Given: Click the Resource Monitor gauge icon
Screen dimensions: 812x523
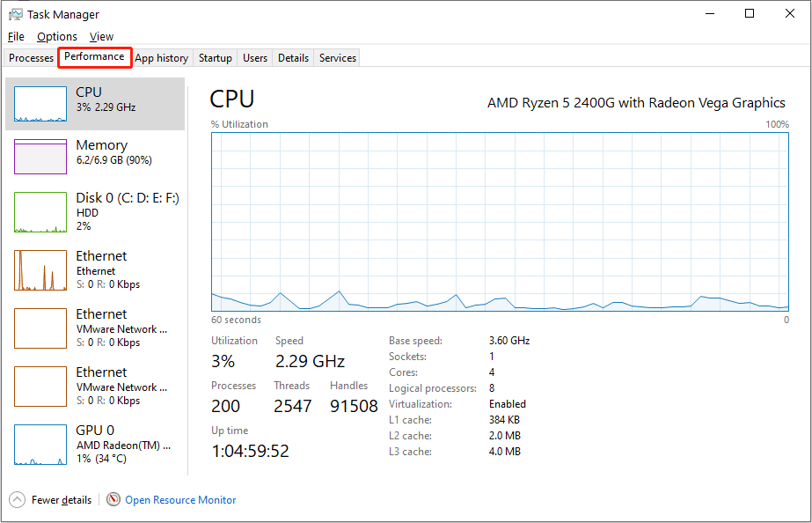Looking at the screenshot, I should coord(113,499).
